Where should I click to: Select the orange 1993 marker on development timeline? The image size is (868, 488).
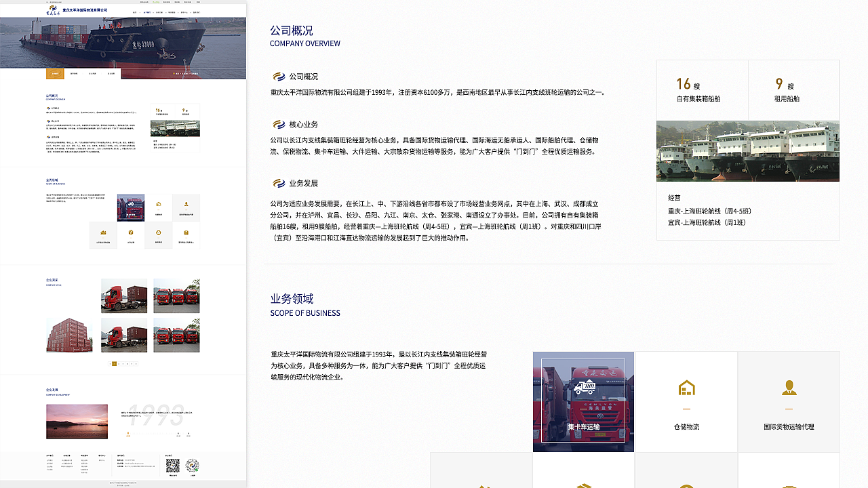click(128, 434)
